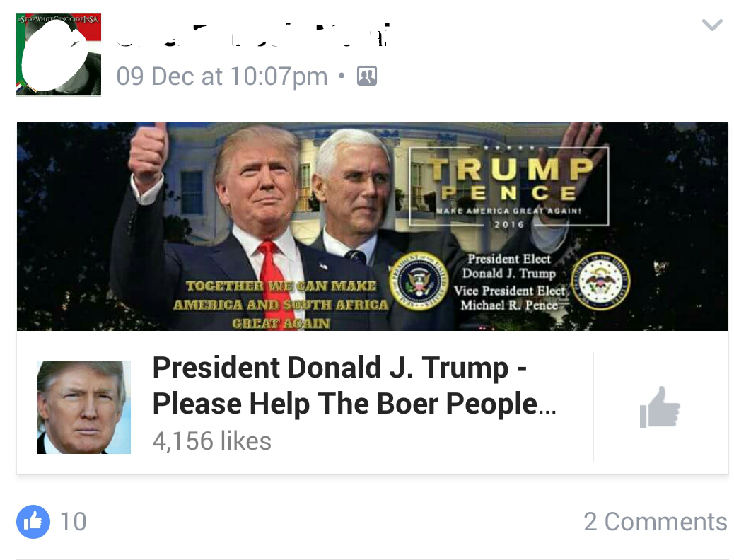734x560 pixels.
Task: Click the Trump Pence 2016 logo box
Action: tap(509, 187)
